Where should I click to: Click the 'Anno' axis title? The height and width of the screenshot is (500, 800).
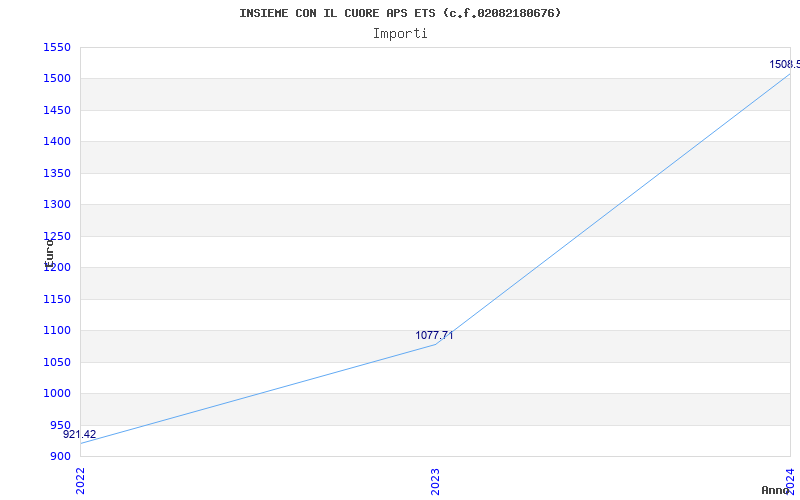[776, 490]
